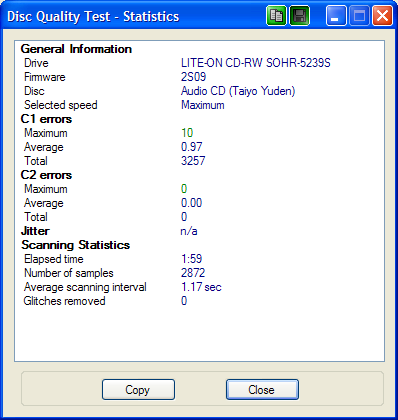Click the green copy-to-clipboard icon in title bar
Image resolution: width=398 pixels, height=420 pixels.
[276, 16]
